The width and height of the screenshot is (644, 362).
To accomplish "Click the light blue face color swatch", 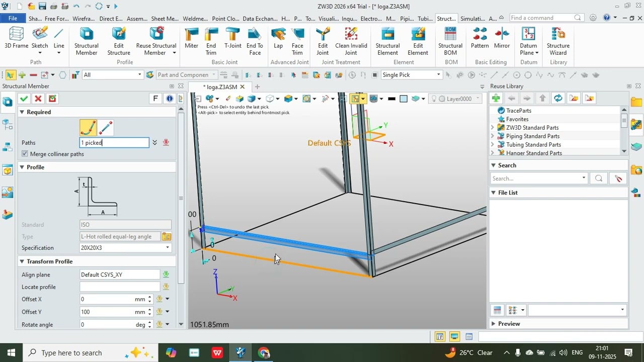I will coord(404,99).
